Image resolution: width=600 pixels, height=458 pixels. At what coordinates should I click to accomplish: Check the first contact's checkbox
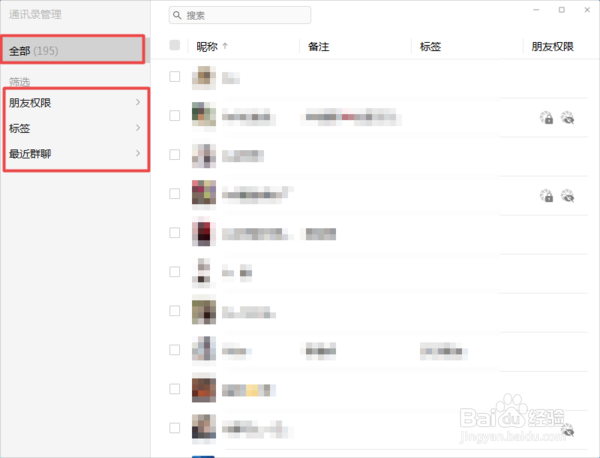pyautogui.click(x=174, y=77)
